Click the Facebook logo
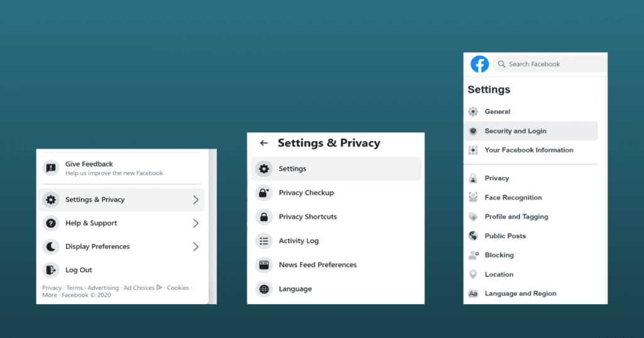The height and width of the screenshot is (338, 644). [479, 64]
